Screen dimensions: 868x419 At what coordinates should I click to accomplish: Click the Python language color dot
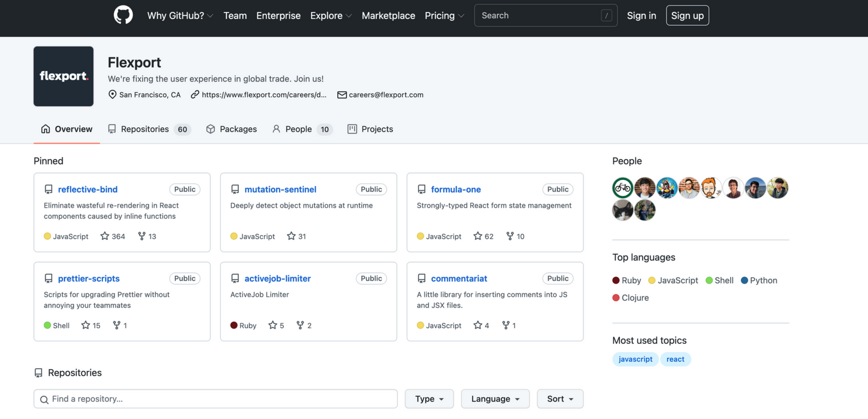tap(744, 280)
